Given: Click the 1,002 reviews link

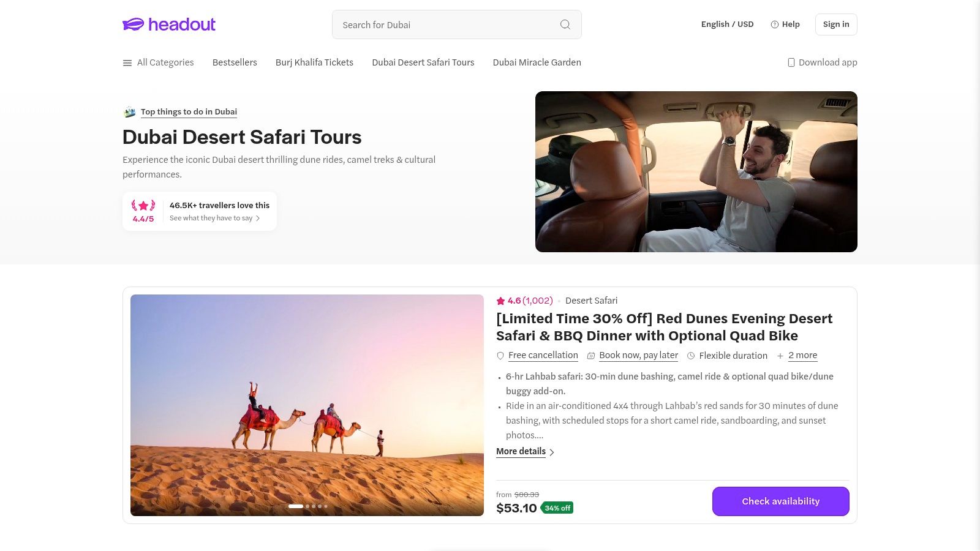Looking at the screenshot, I should tap(536, 301).
